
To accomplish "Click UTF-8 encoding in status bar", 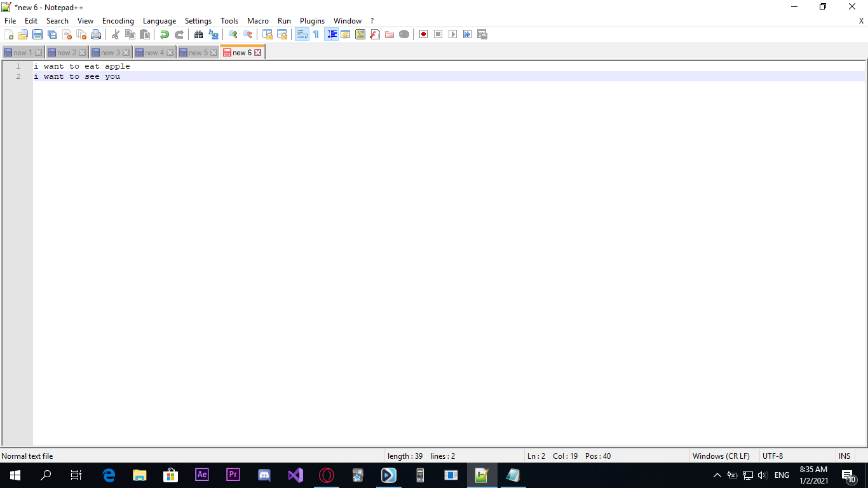I will pyautogui.click(x=773, y=456).
